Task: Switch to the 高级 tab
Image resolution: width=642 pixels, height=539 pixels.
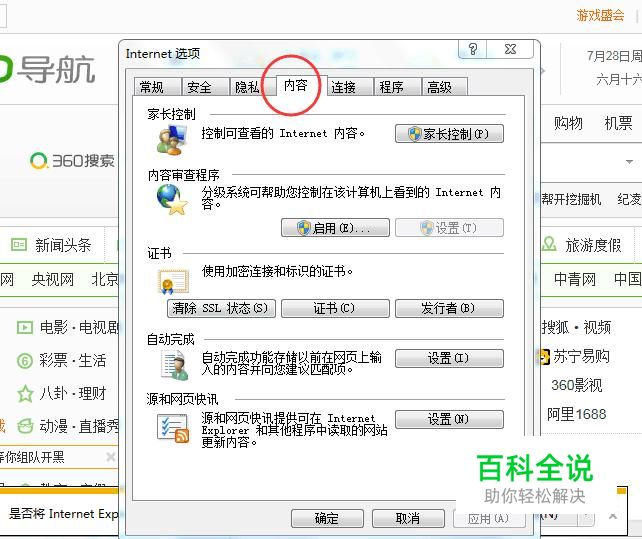Action: [x=445, y=87]
